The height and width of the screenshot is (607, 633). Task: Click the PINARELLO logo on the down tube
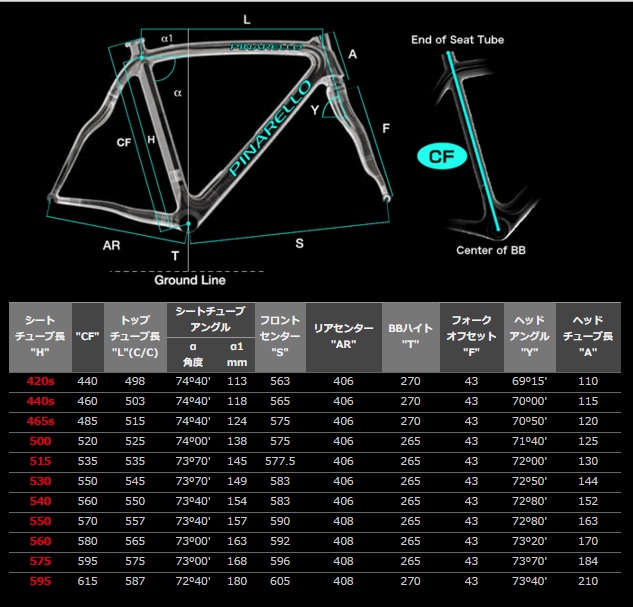point(270,128)
